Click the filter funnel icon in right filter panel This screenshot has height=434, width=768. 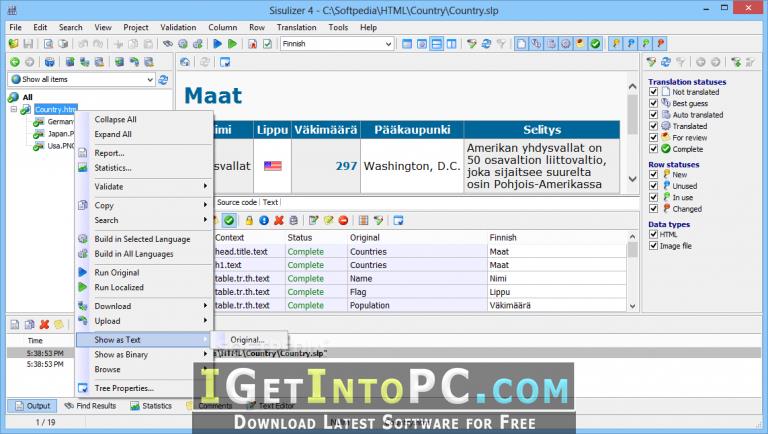(651, 62)
